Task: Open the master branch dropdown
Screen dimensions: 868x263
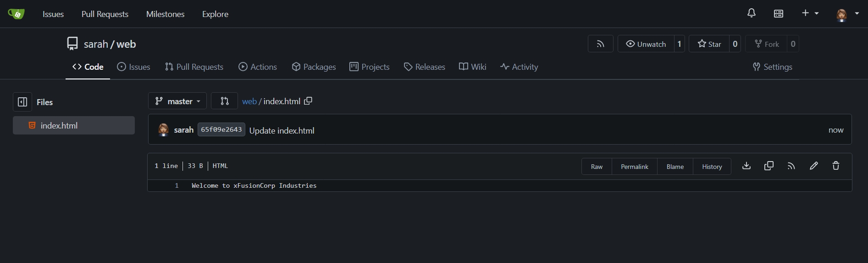Action: pos(177,101)
